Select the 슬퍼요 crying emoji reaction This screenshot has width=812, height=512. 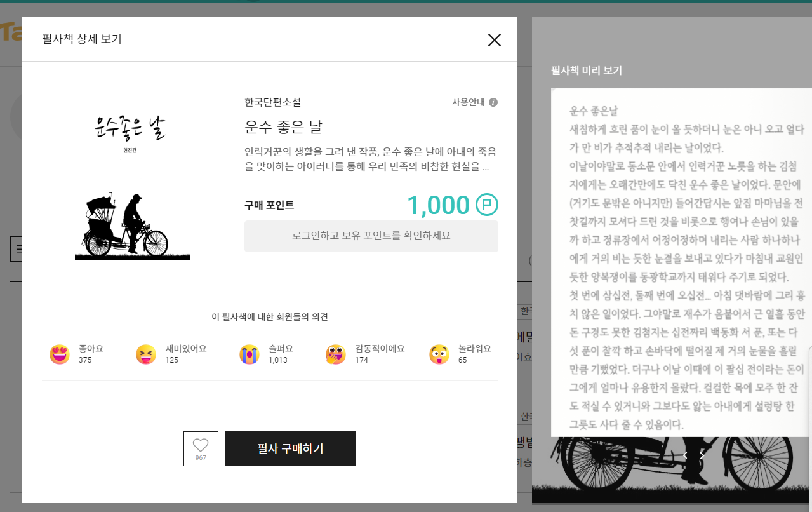249,354
